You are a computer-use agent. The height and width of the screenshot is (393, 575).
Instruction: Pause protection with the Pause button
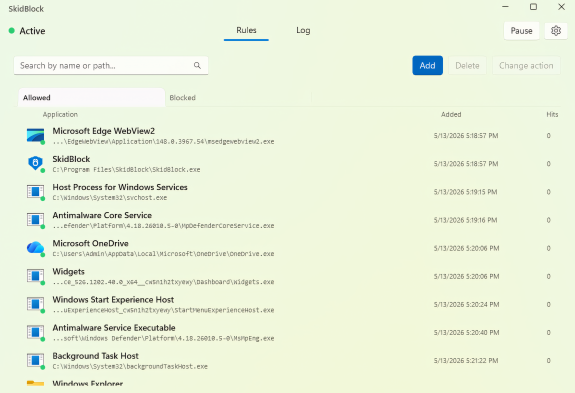(521, 31)
